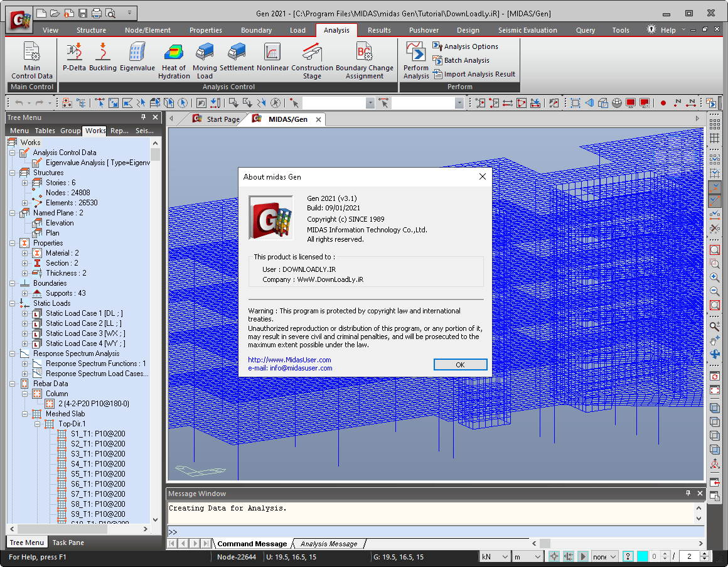
Task: Pin the Tree Menu panel
Action: tap(143, 117)
